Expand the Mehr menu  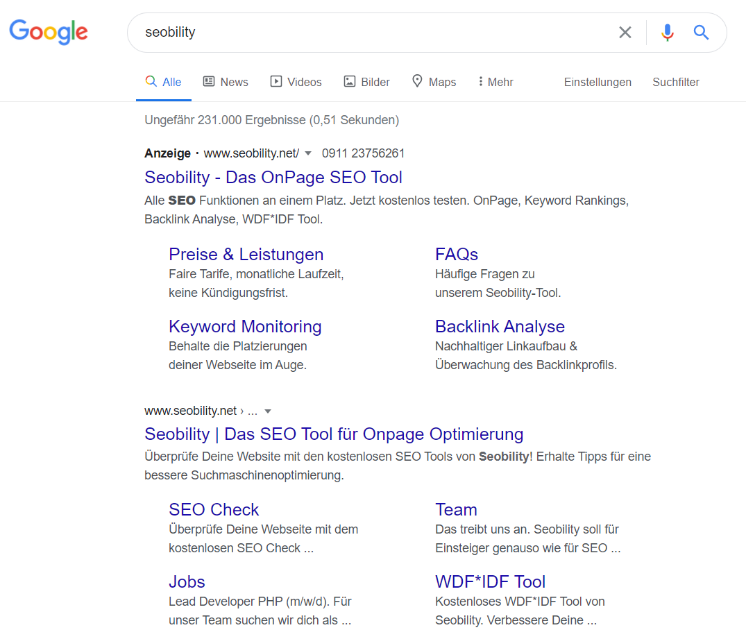point(495,82)
